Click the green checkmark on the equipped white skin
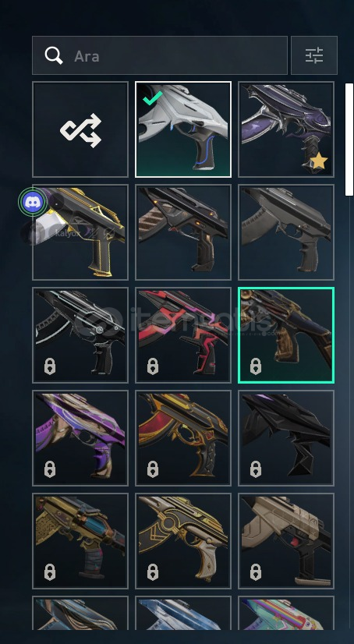This screenshot has width=354, height=644. click(152, 98)
